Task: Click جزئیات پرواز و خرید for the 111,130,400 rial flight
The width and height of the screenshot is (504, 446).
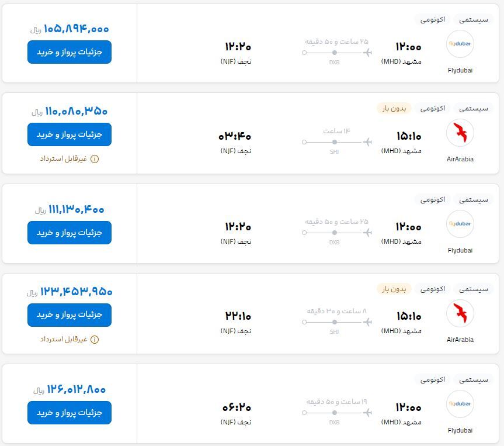Action: pyautogui.click(x=69, y=232)
